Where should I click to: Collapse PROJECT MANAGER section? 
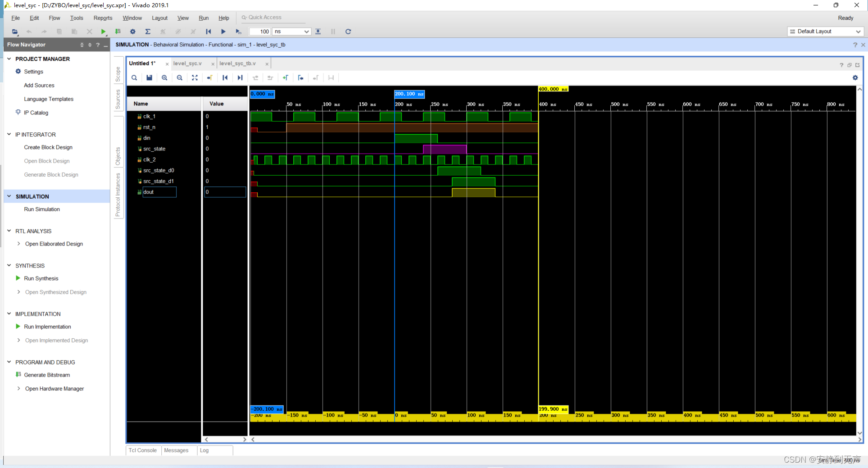(x=9, y=59)
